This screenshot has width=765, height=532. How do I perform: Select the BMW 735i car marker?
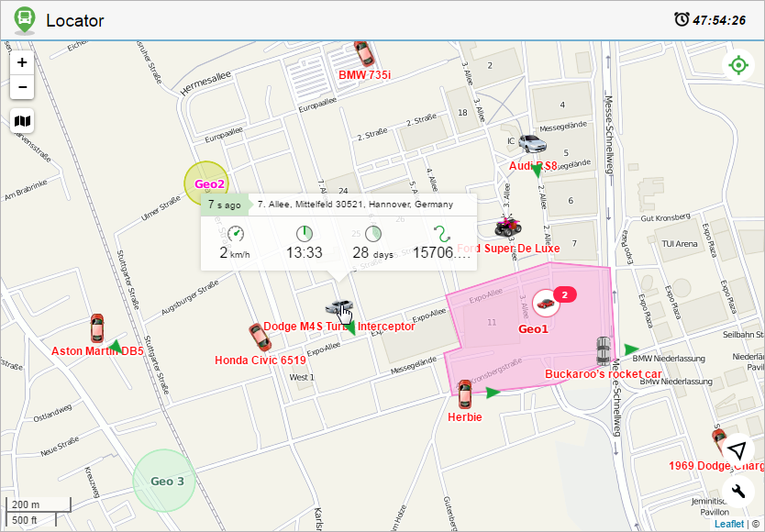click(364, 54)
